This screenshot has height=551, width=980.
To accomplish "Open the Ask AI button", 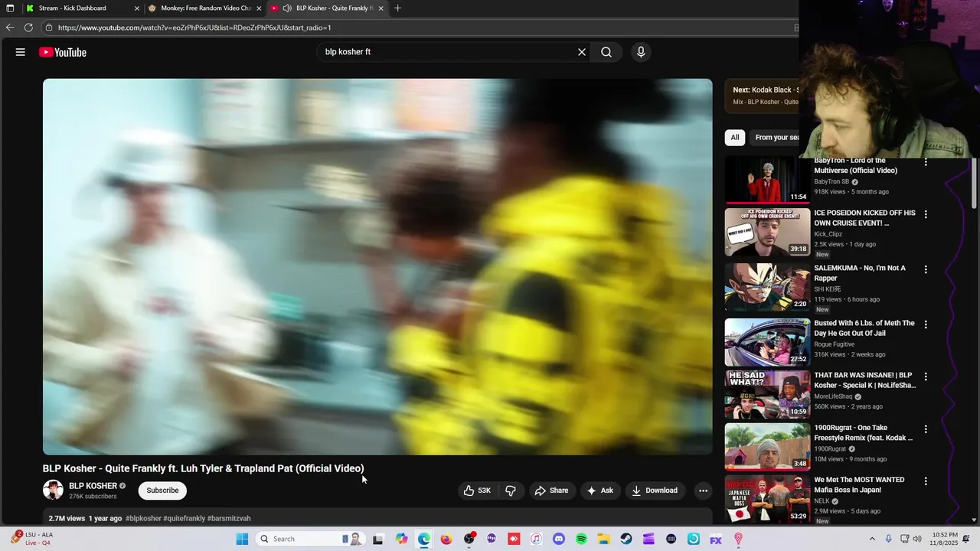I will click(x=599, y=491).
